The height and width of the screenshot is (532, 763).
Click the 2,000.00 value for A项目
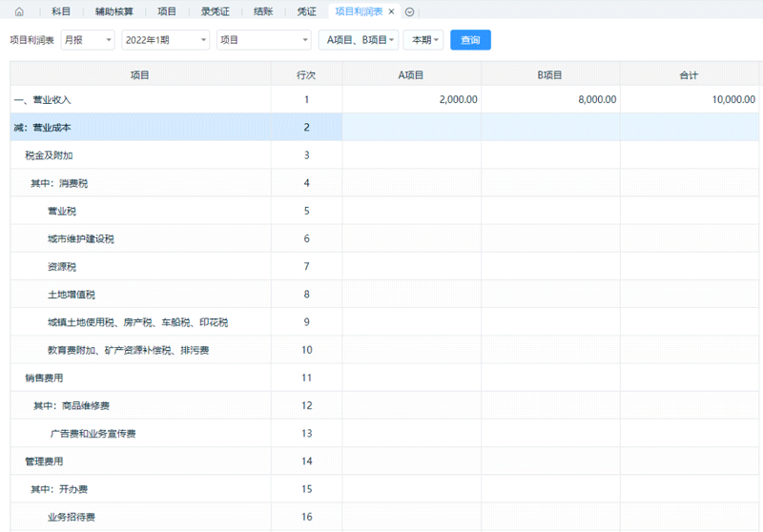[x=458, y=100]
